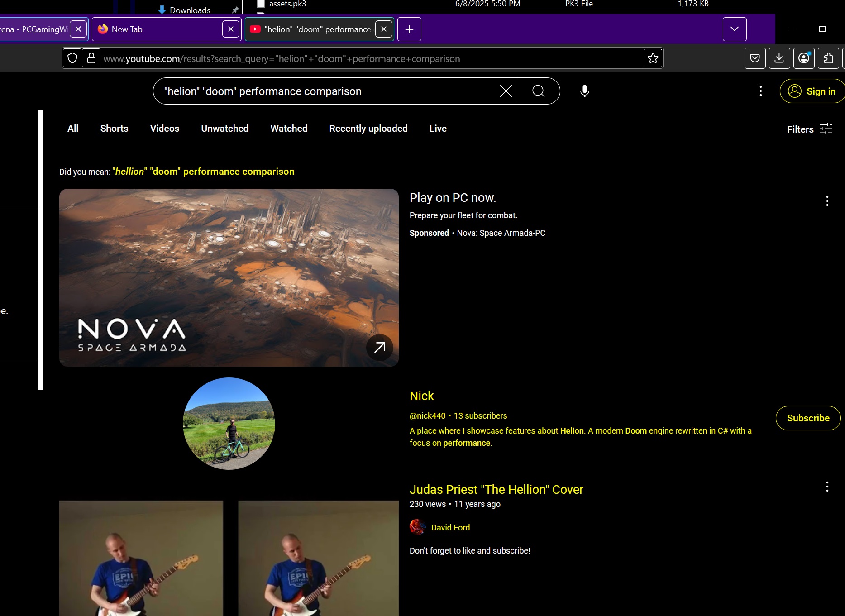
Task: Select the Recently uploaded filter chip
Action: (368, 129)
